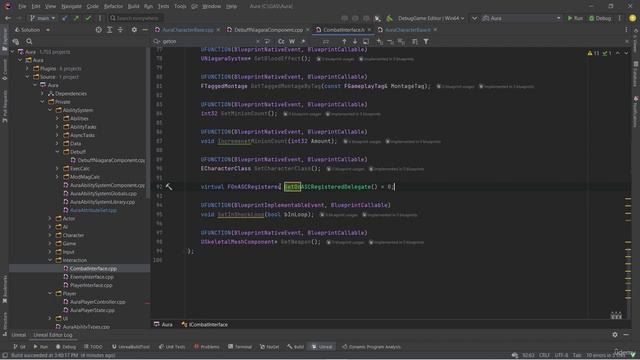640x360 pixels.
Task: Collapse the Player folder
Action: [x=50, y=293]
